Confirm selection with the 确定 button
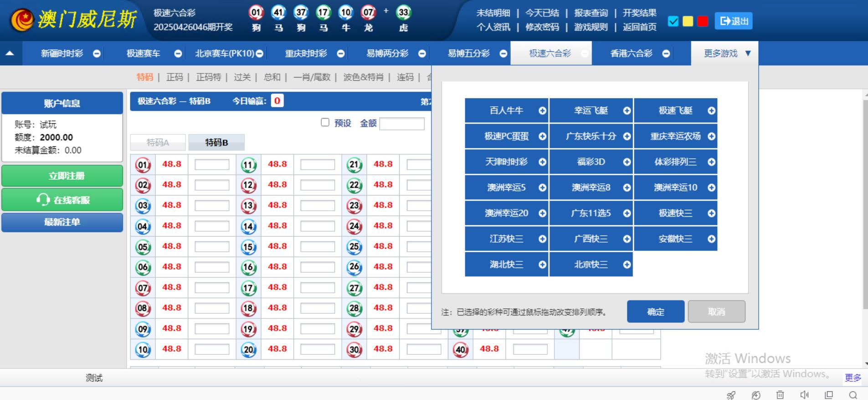Viewport: 868px width, 400px height. click(x=655, y=312)
